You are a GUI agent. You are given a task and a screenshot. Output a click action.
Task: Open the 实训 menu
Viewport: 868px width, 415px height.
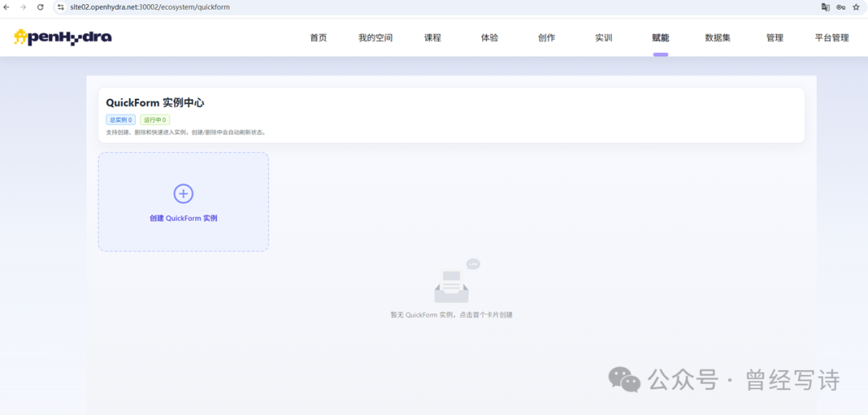point(604,39)
